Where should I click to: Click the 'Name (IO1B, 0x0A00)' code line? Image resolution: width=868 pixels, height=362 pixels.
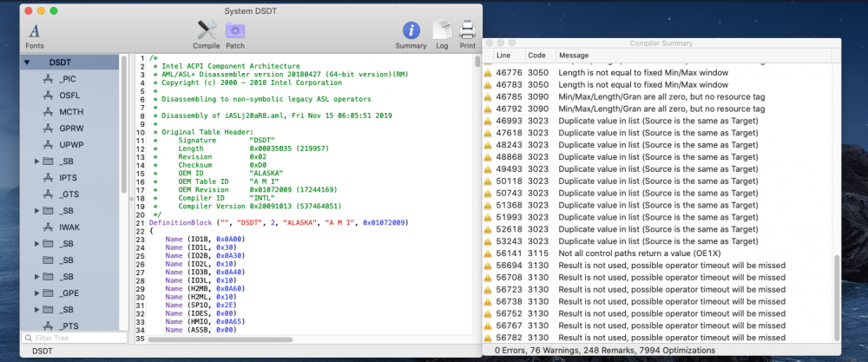(x=205, y=239)
